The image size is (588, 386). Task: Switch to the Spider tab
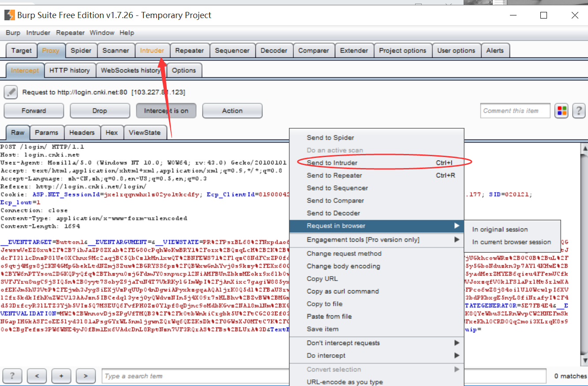(81, 50)
